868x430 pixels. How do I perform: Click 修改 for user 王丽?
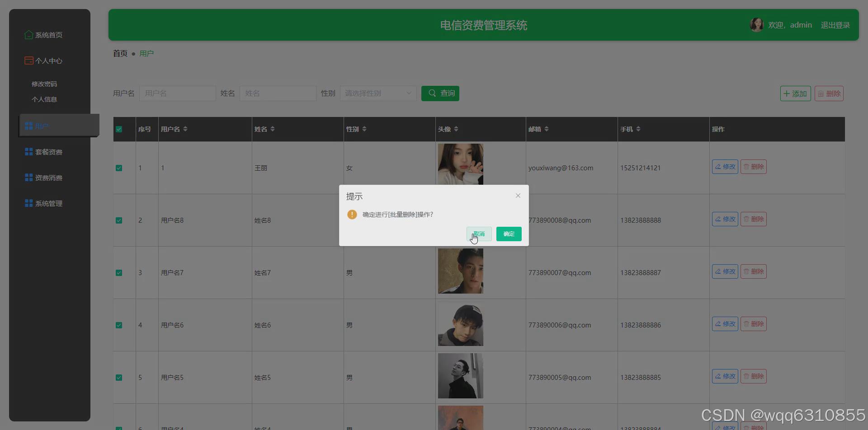[x=725, y=167]
